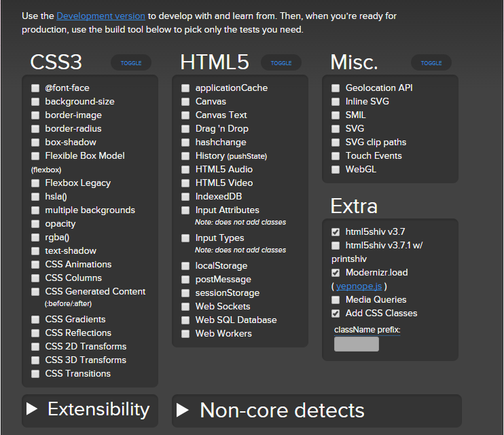Enable the WebGL checkbox
This screenshot has width=504, height=435.
pos(336,170)
